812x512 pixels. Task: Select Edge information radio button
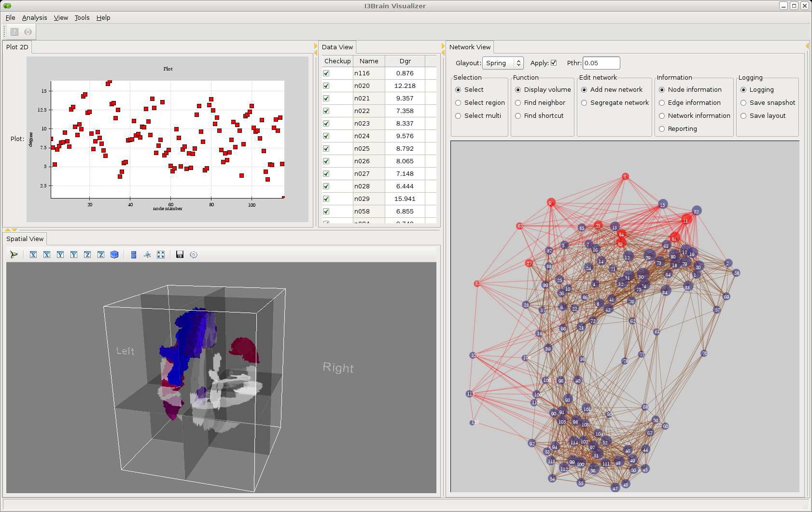pyautogui.click(x=689, y=103)
